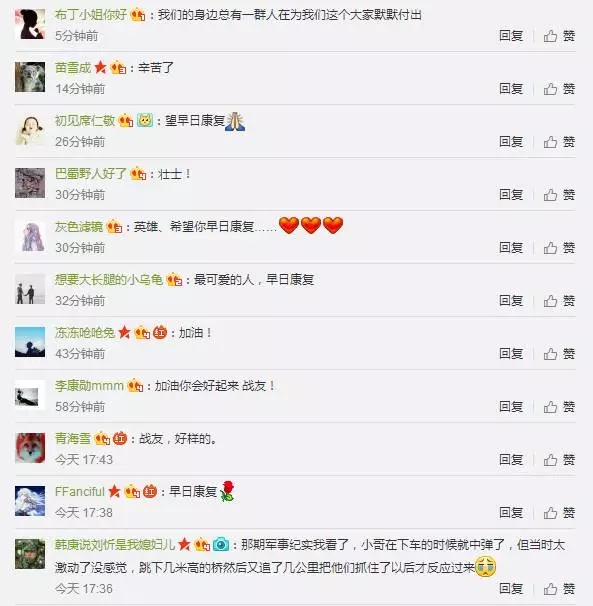Click the cat badge next to 初见席仁敬
Viewport: 593px width, 606px height.
coord(145,121)
